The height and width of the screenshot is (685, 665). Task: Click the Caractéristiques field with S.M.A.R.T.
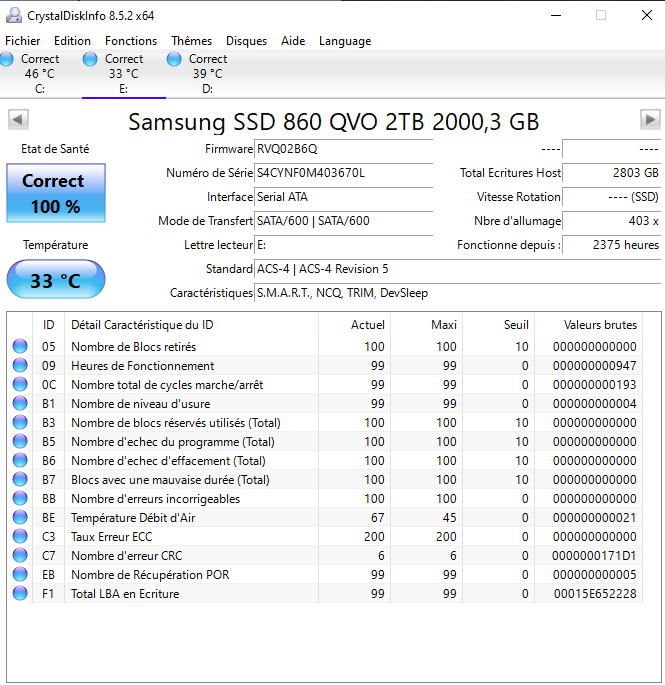457,293
